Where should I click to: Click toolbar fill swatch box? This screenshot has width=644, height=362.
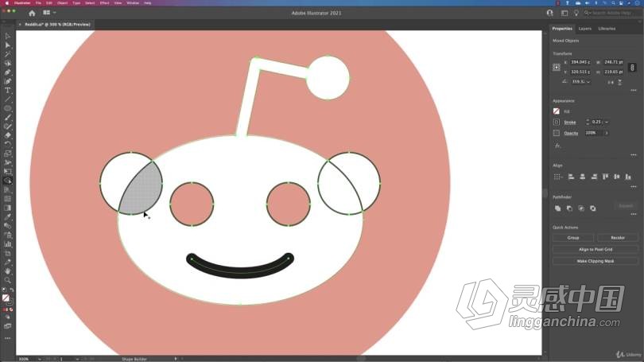pos(6,298)
